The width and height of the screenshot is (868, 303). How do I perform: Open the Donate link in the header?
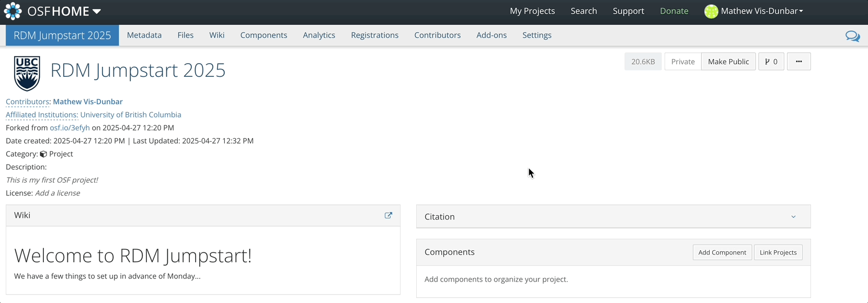point(673,11)
